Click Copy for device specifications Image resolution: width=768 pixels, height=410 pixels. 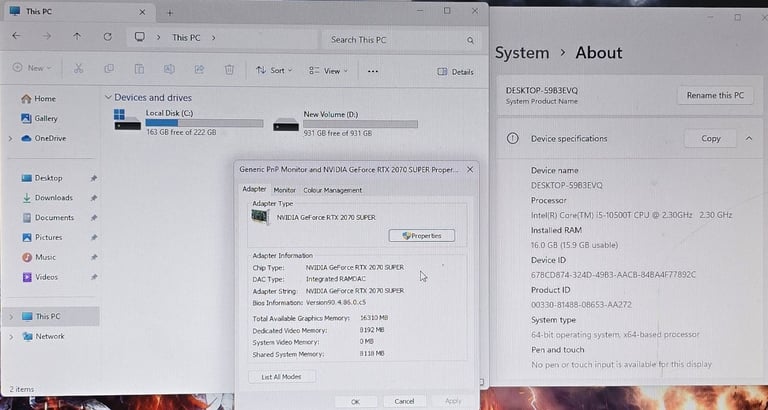click(710, 139)
